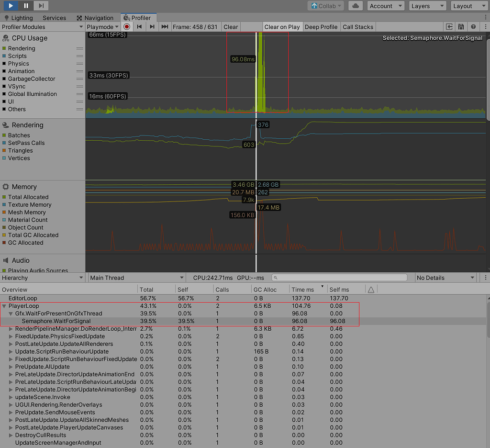Click inside the Profiler search field
The image size is (490, 448).
(340, 277)
